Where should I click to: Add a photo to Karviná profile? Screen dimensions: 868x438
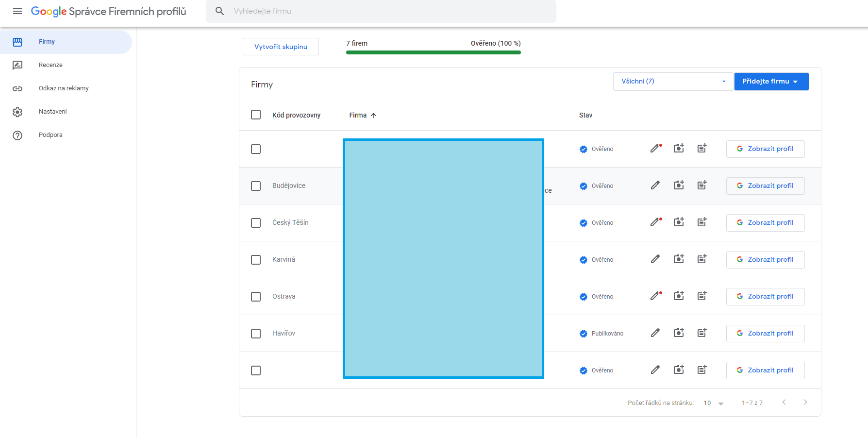[679, 259]
